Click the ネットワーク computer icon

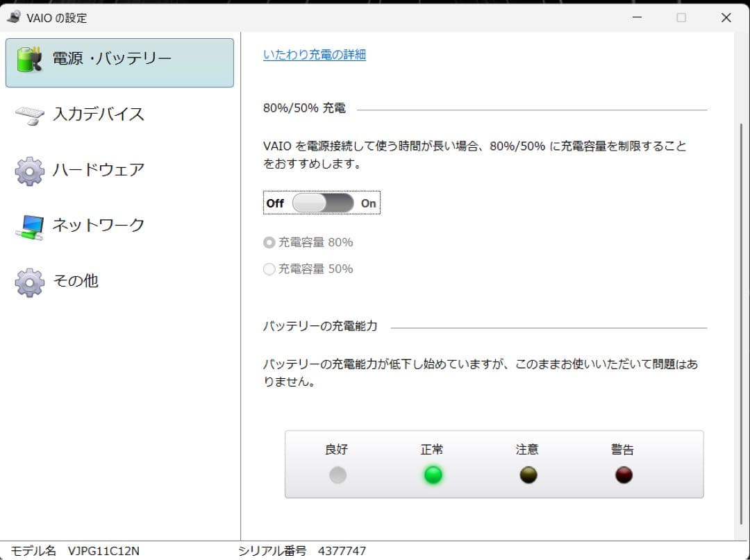coord(28,225)
